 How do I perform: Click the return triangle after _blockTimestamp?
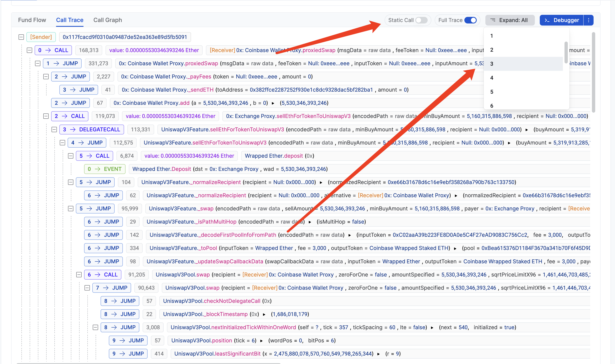tap(264, 314)
